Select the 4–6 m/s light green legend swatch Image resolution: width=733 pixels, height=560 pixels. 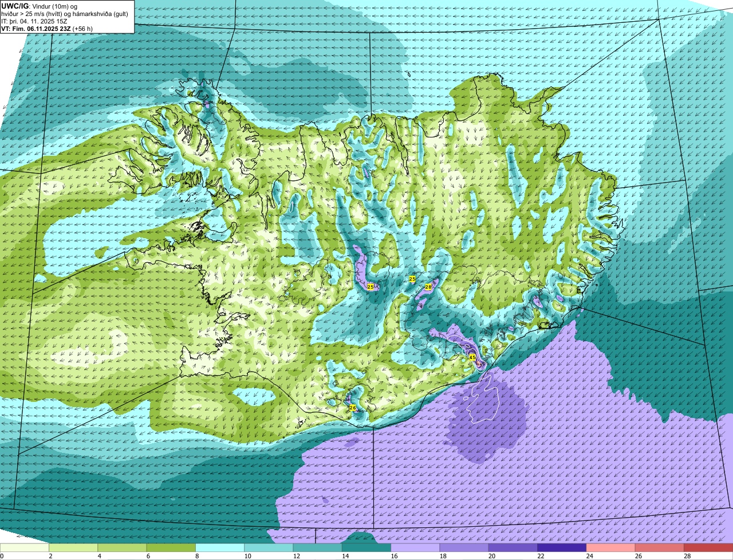122,548
